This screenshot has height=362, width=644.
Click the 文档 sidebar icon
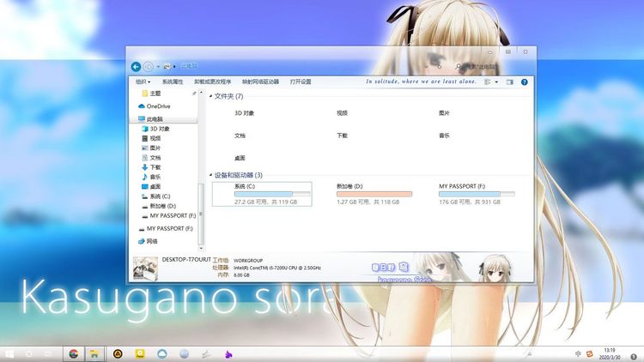click(144, 158)
